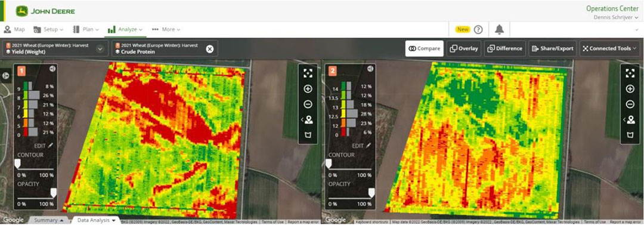Image resolution: width=644 pixels, height=225 pixels.
Task: Zoom out on the right protein map
Action: (630, 104)
